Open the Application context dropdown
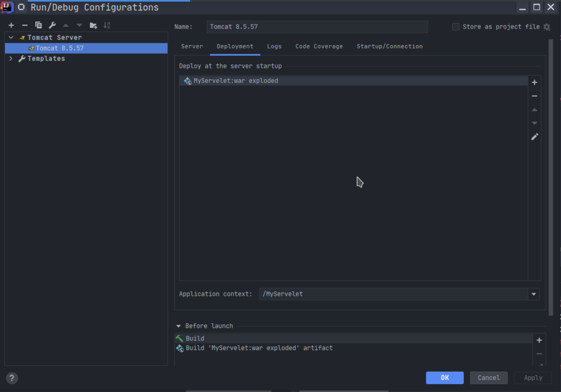Image resolution: width=561 pixels, height=392 pixels. click(534, 294)
